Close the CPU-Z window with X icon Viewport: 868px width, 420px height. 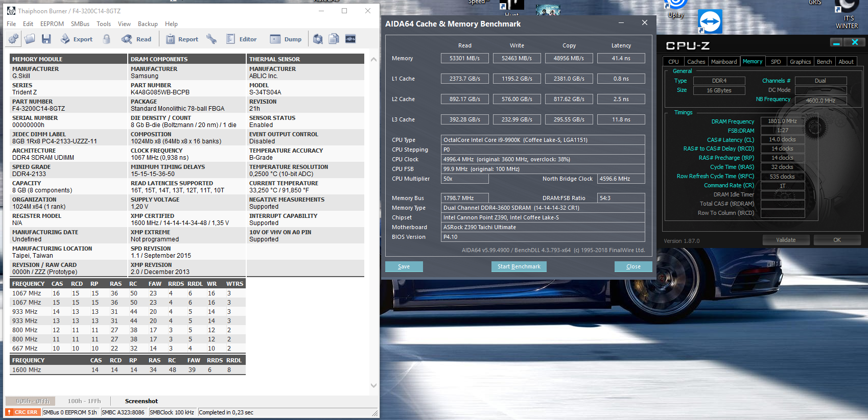(855, 42)
